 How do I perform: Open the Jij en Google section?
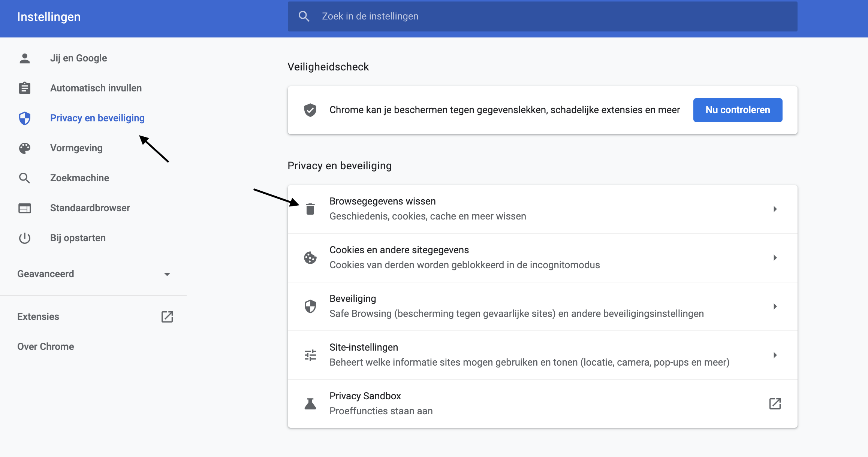tap(78, 58)
